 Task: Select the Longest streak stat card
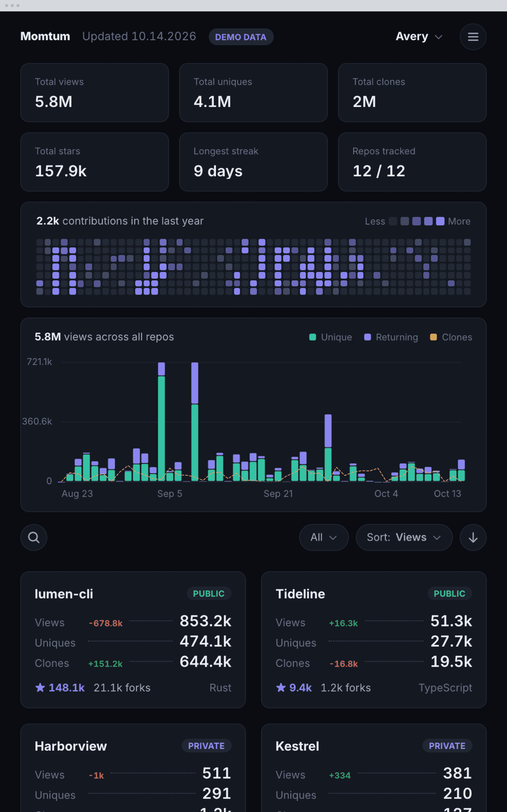(253, 162)
